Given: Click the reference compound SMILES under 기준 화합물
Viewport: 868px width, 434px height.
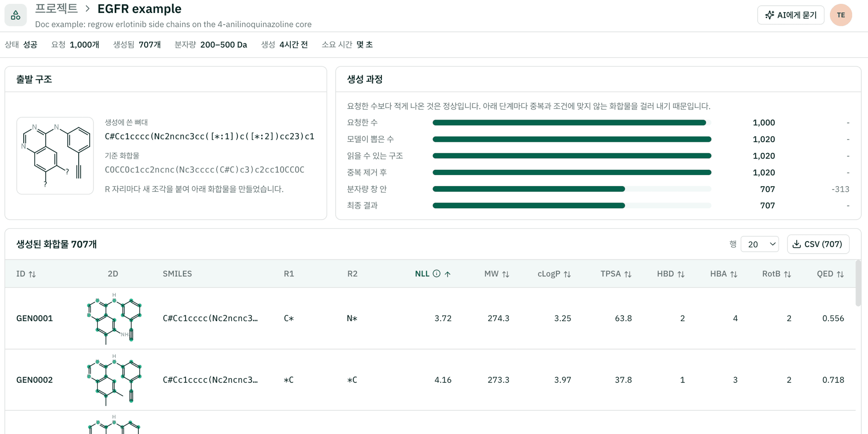Looking at the screenshot, I should 204,170.
